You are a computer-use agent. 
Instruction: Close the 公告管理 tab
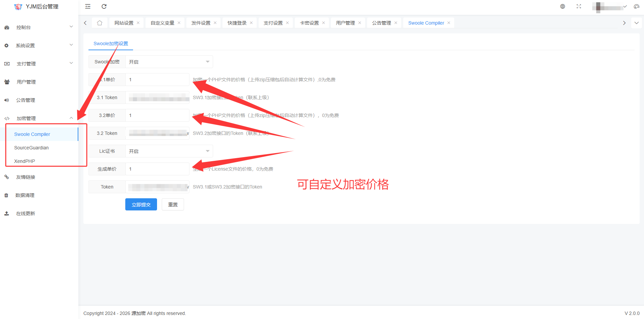coord(396,23)
